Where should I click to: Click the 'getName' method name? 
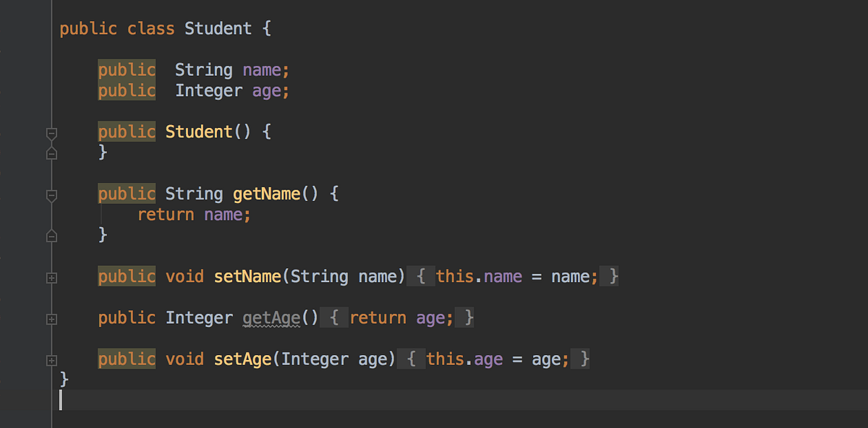[x=267, y=194]
